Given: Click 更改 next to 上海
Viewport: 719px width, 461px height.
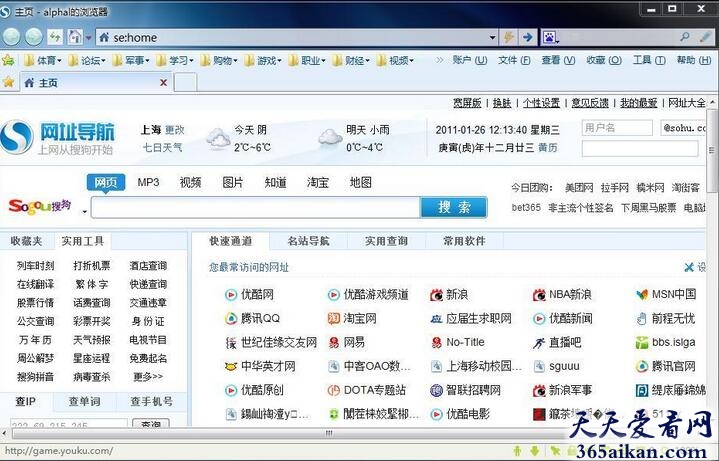Looking at the screenshot, I should [174, 130].
